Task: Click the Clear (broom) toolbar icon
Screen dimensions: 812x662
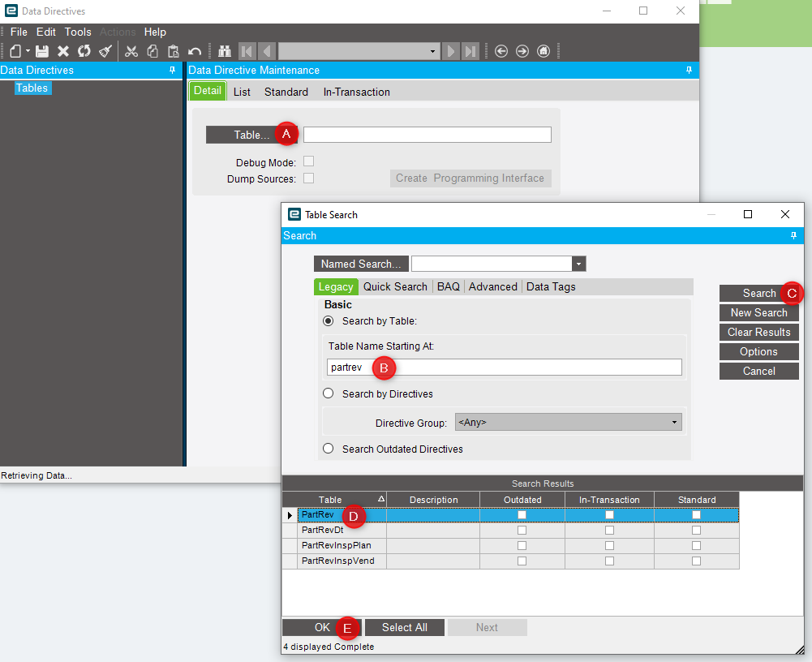Action: [x=105, y=50]
